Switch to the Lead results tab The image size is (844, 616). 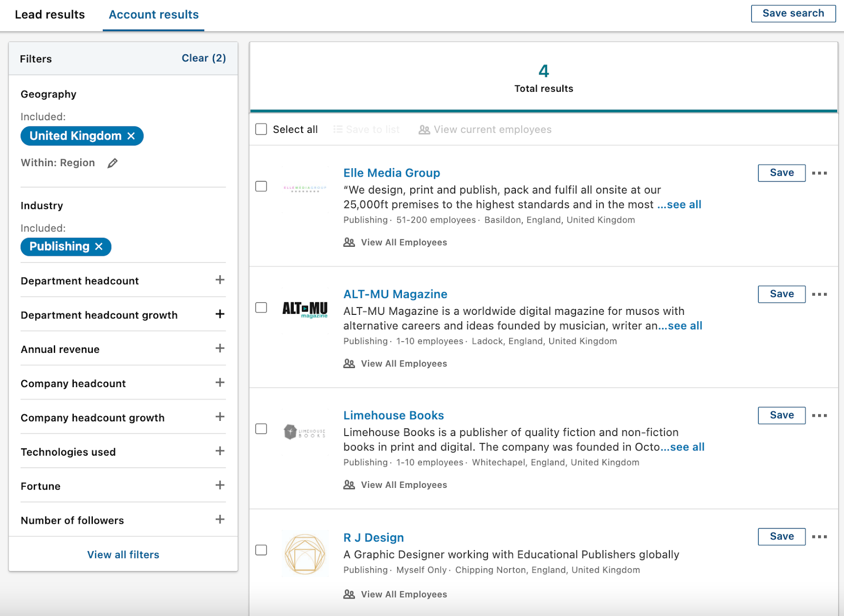[50, 15]
